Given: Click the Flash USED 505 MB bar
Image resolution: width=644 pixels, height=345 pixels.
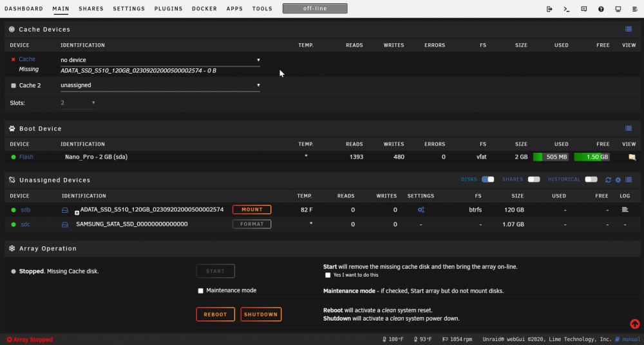Looking at the screenshot, I should tap(551, 157).
